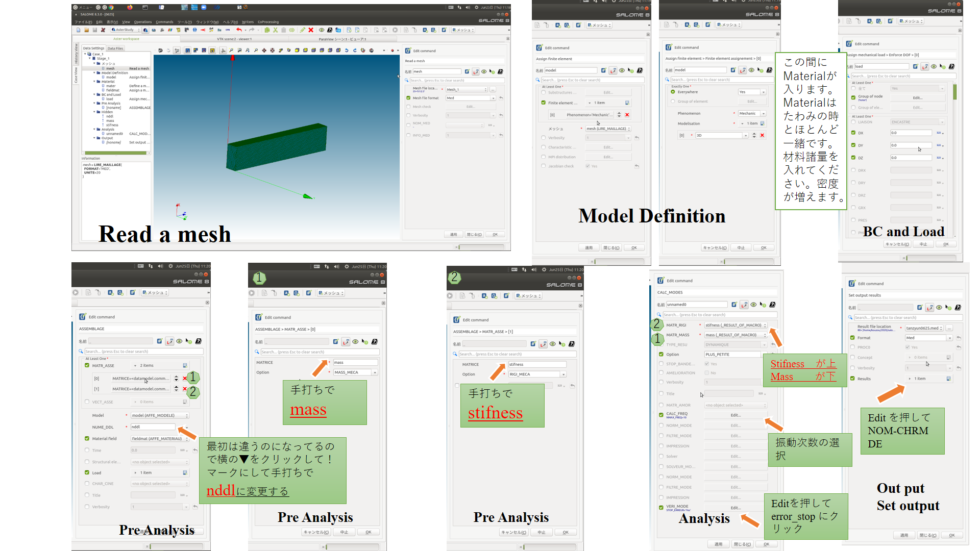Expand the Results 1 item list
Viewport: 980px width, 551px height.
tap(910, 379)
